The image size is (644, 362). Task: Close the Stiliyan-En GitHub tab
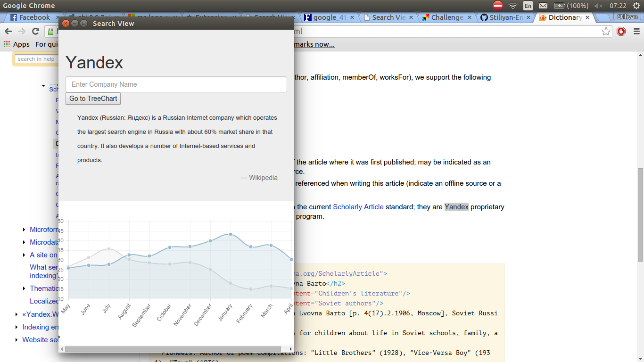(x=528, y=17)
